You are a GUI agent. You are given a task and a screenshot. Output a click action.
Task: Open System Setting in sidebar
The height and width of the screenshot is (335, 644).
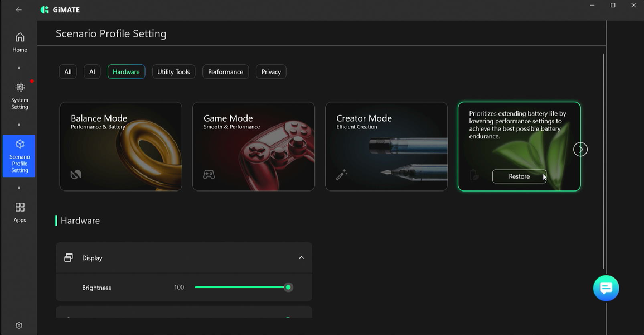pos(20,88)
